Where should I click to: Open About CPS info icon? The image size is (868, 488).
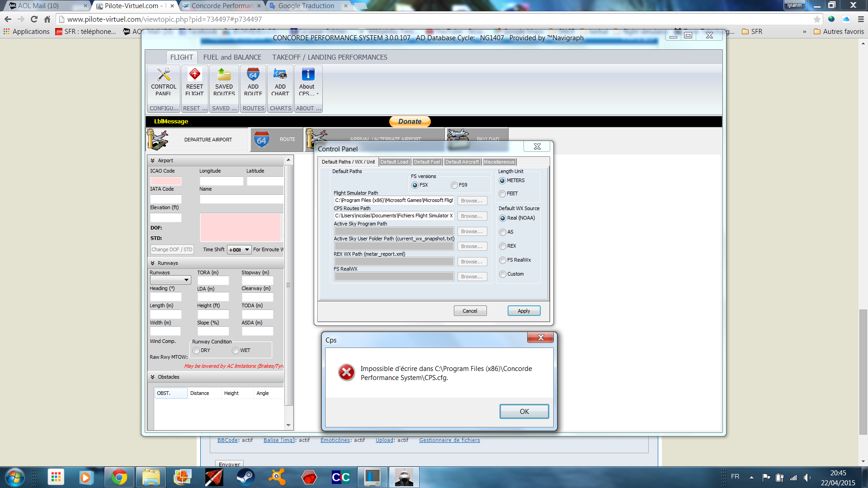[x=307, y=74]
